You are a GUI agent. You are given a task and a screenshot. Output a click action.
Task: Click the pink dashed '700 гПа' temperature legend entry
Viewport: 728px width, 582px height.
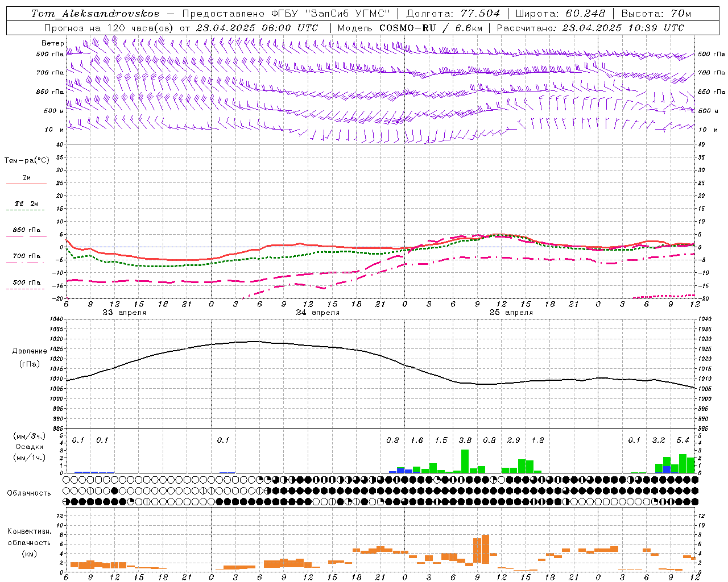(x=26, y=259)
